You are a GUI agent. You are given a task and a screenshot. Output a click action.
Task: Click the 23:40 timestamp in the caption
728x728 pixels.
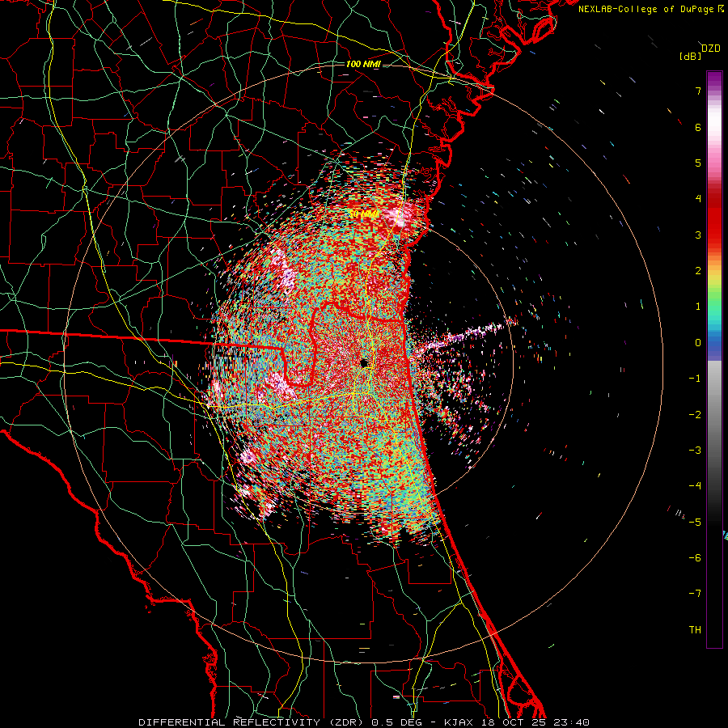click(x=573, y=722)
